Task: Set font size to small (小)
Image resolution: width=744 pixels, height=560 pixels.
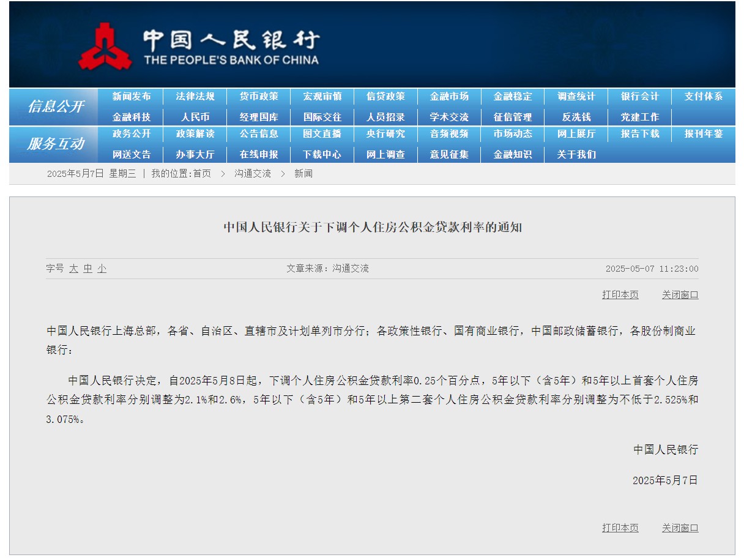Action: click(x=102, y=269)
